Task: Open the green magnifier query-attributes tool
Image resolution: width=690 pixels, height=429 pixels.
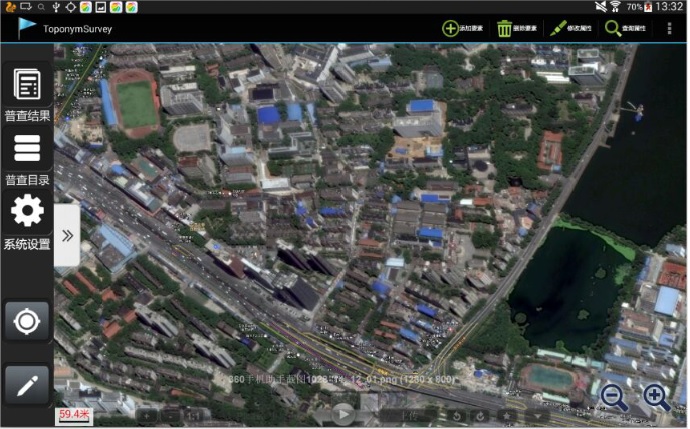Action: (x=613, y=29)
